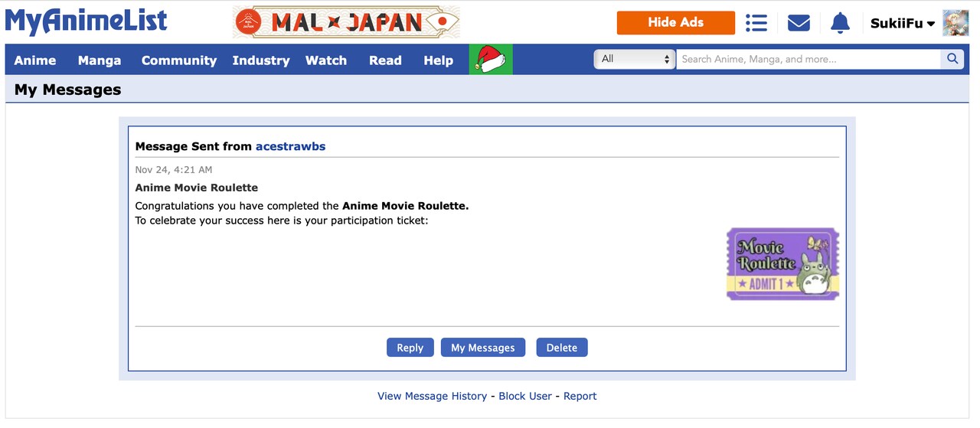Screen dimensions: 980x428
Task: Expand the SukiiFu username dropdown
Action: pyautogui.click(x=903, y=23)
